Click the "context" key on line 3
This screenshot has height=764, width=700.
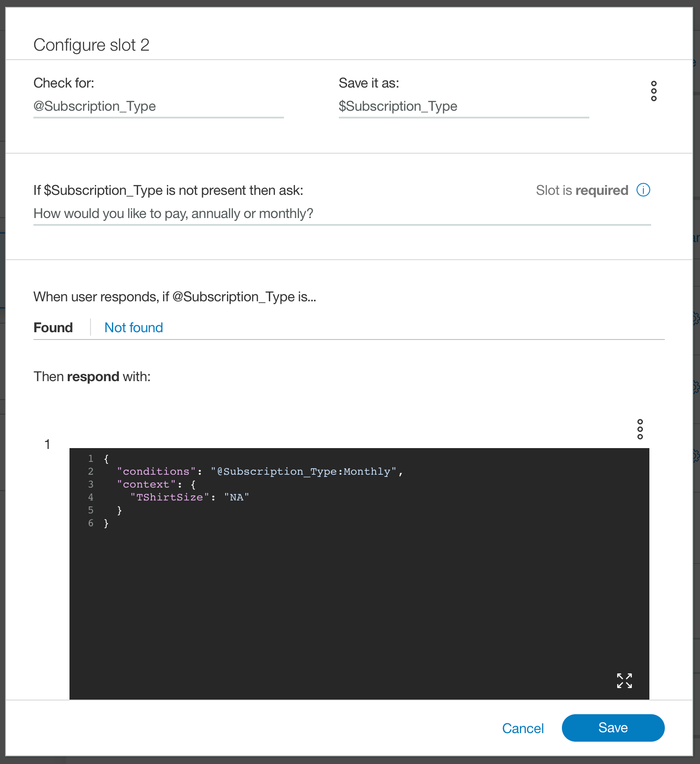146,485
